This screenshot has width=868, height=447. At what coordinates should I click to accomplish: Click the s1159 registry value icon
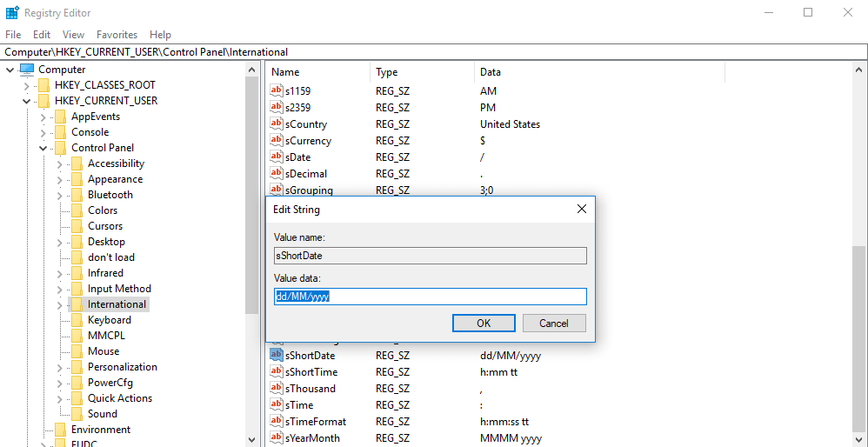coord(277,91)
